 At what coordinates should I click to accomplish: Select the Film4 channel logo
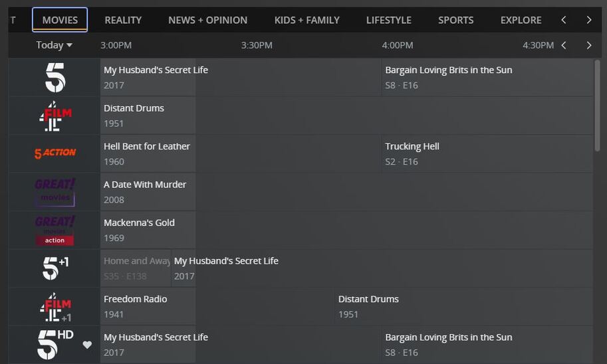pyautogui.click(x=55, y=116)
